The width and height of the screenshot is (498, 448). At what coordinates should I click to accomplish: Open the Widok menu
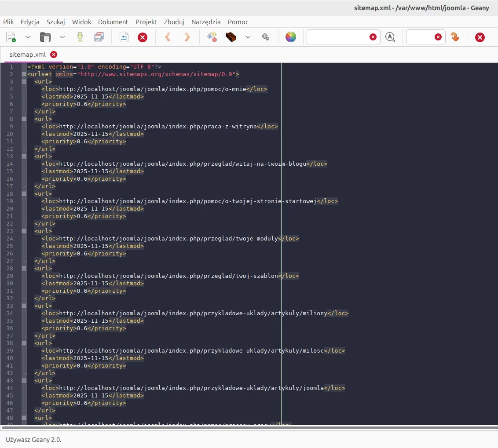[x=82, y=22]
